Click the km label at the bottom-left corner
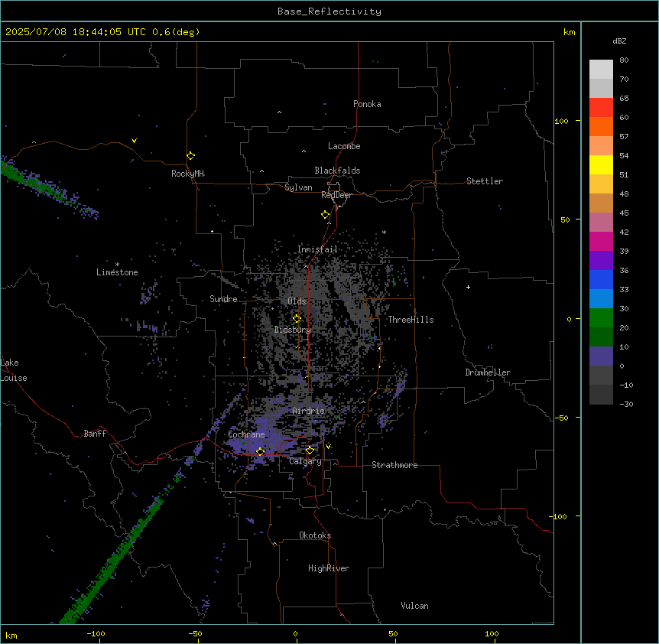Screen dimensions: 659x644 point(11,635)
